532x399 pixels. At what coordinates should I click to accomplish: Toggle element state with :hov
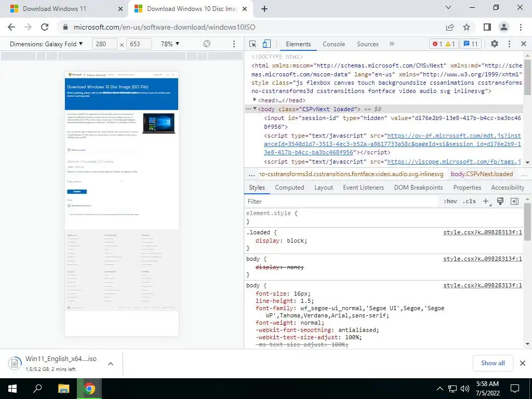450,201
